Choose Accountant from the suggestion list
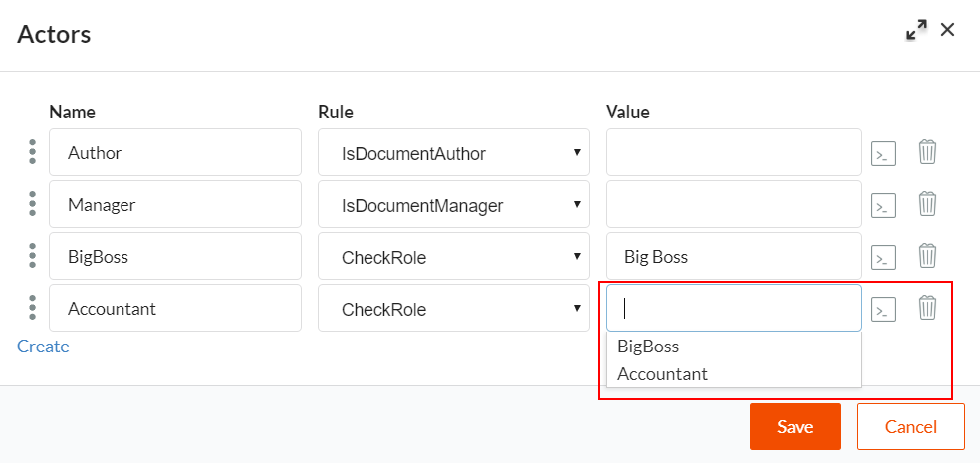980x463 pixels. tap(662, 374)
